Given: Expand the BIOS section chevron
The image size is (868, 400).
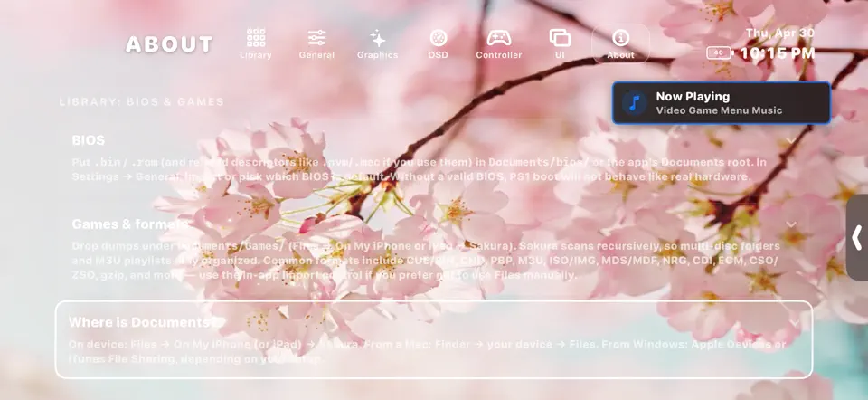Looking at the screenshot, I should pos(792,140).
